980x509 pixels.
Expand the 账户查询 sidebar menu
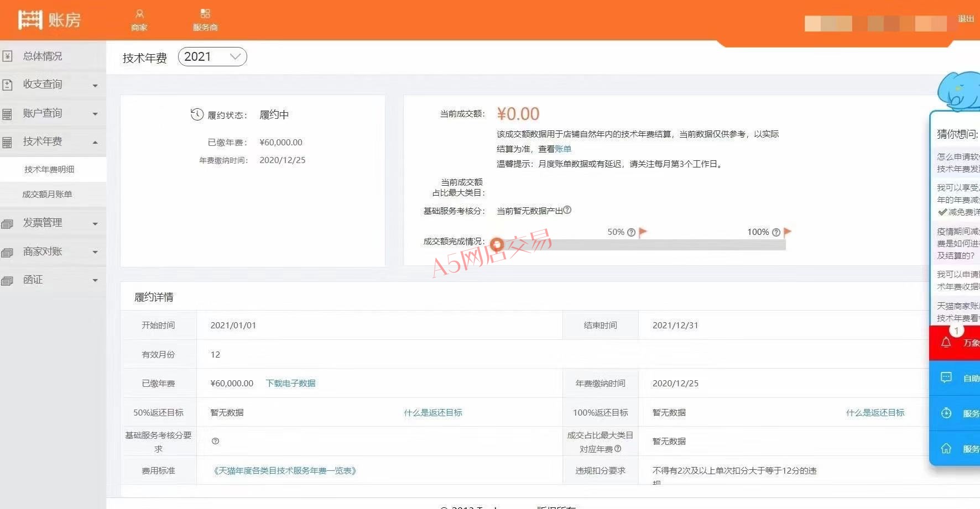[x=53, y=113]
